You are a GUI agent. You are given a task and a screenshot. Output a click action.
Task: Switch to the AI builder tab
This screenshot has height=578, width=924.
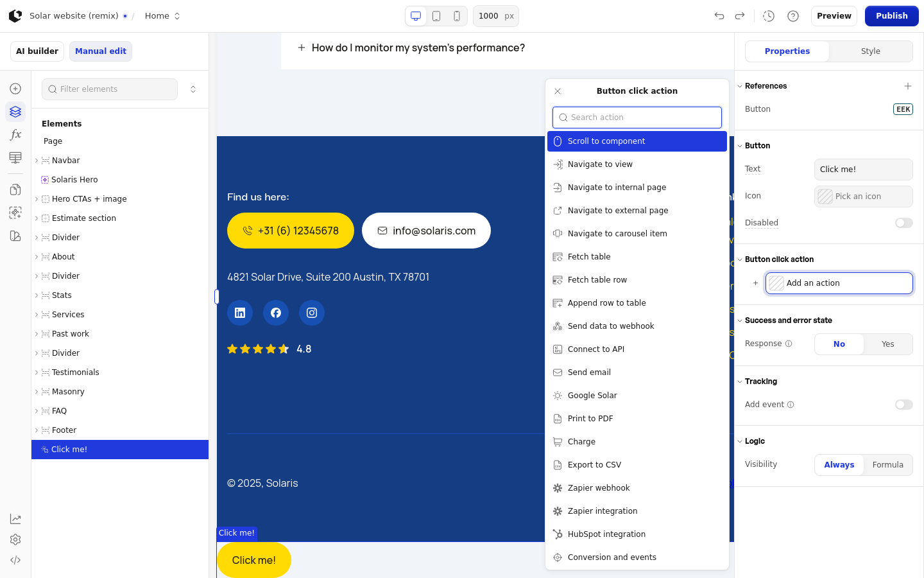point(37,51)
